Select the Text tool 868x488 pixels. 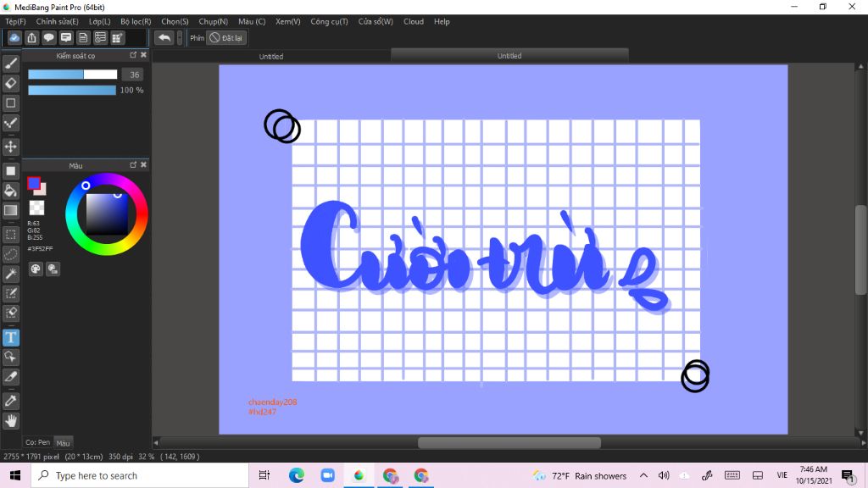[10, 337]
